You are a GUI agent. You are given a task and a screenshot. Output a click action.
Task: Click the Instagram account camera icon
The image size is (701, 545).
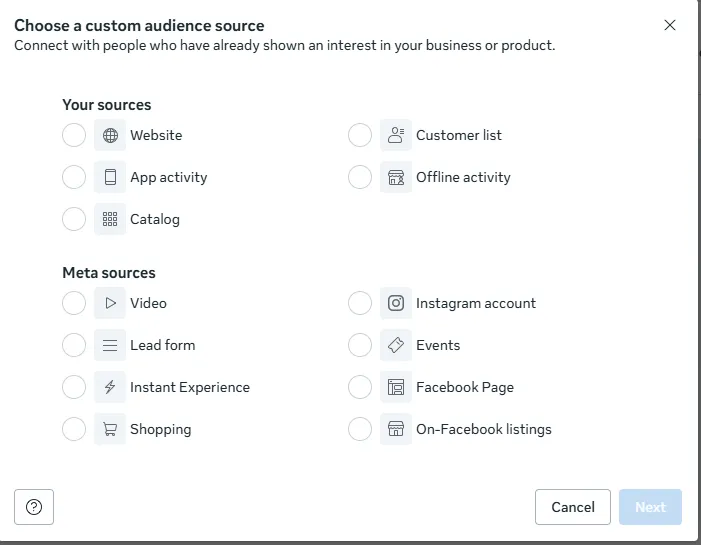coord(396,303)
